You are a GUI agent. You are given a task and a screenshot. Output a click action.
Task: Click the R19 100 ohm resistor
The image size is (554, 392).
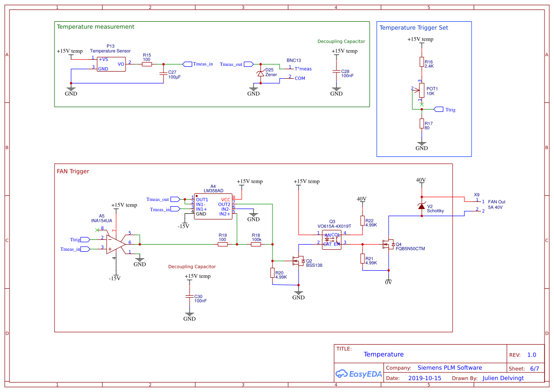223,244
